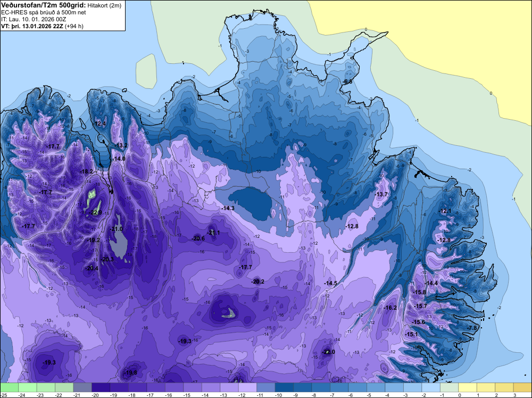Choose the legend swatch labeled -14

[211, 387]
